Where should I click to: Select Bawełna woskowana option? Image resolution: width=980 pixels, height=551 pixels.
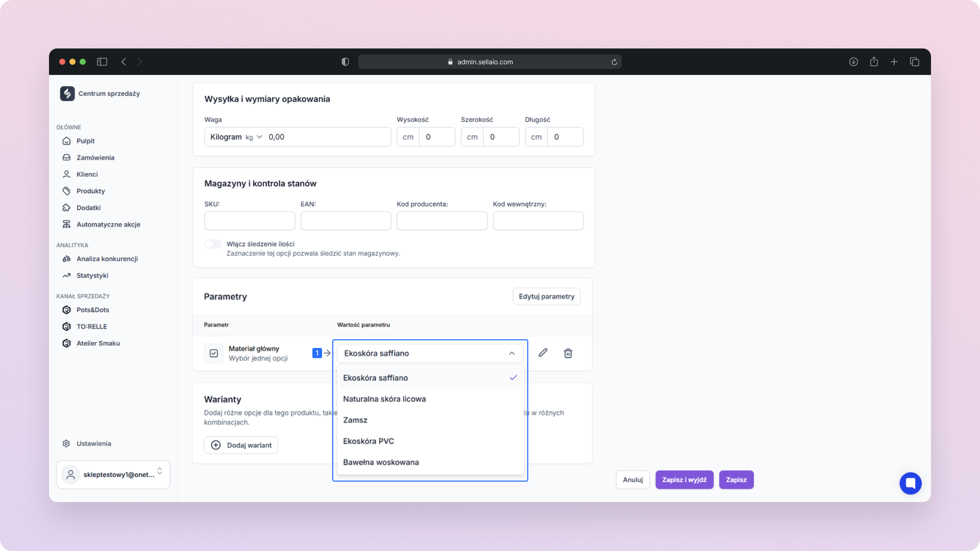pyautogui.click(x=430, y=462)
